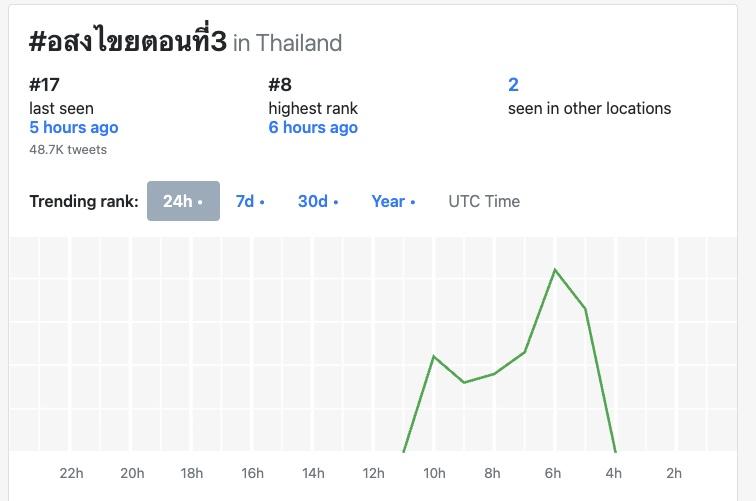Click the "22h" axis label
The image size is (756, 501).
coord(71,473)
